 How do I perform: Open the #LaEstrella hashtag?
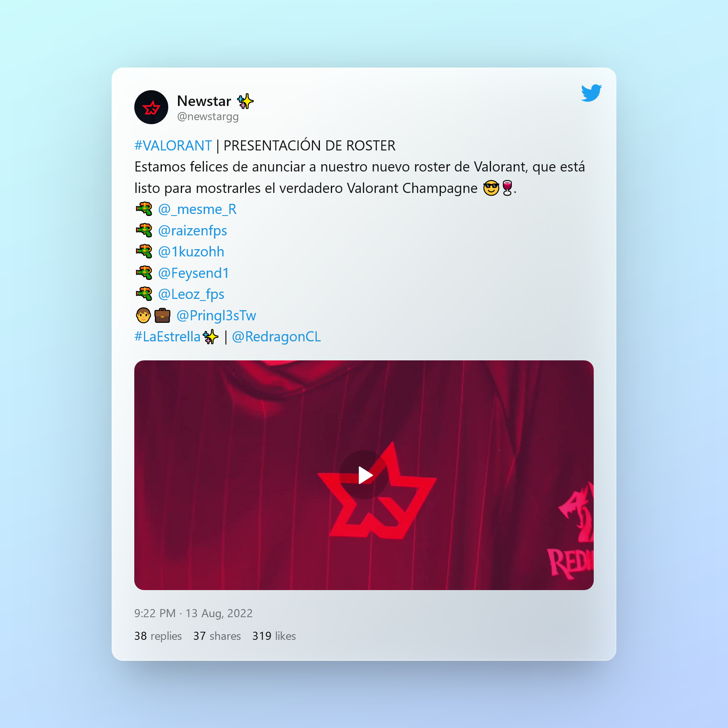coord(167,337)
